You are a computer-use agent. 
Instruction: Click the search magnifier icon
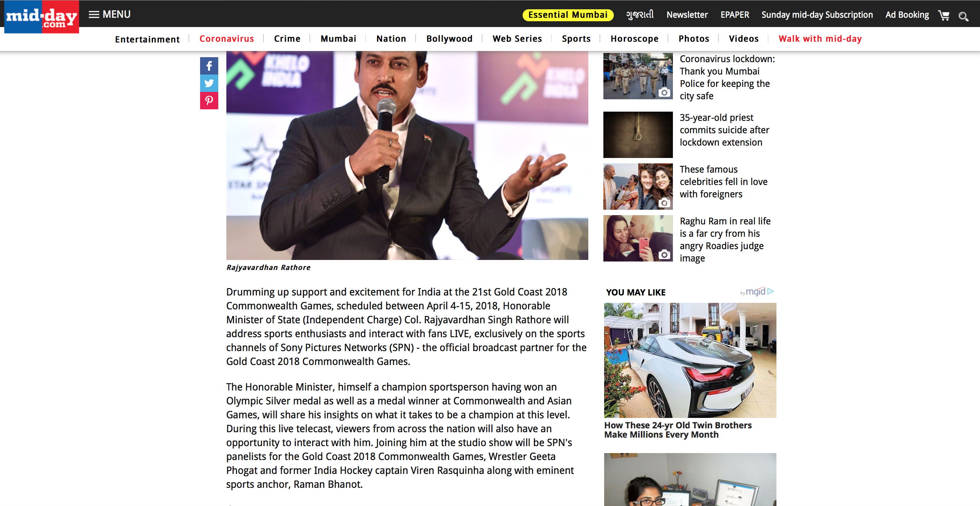(x=963, y=16)
